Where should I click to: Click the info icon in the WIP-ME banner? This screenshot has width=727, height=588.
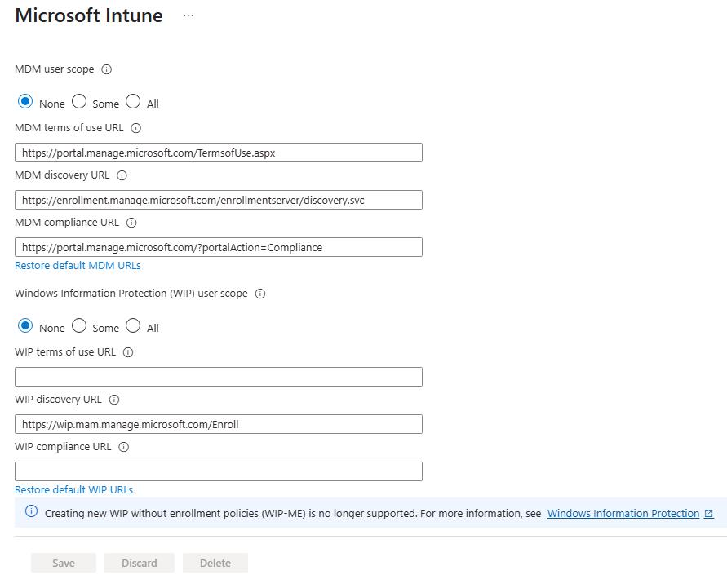[x=32, y=511]
